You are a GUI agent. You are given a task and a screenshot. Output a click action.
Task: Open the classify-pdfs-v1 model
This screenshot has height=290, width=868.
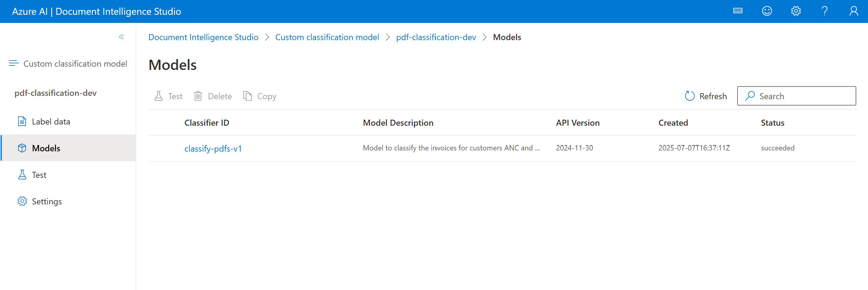(213, 148)
